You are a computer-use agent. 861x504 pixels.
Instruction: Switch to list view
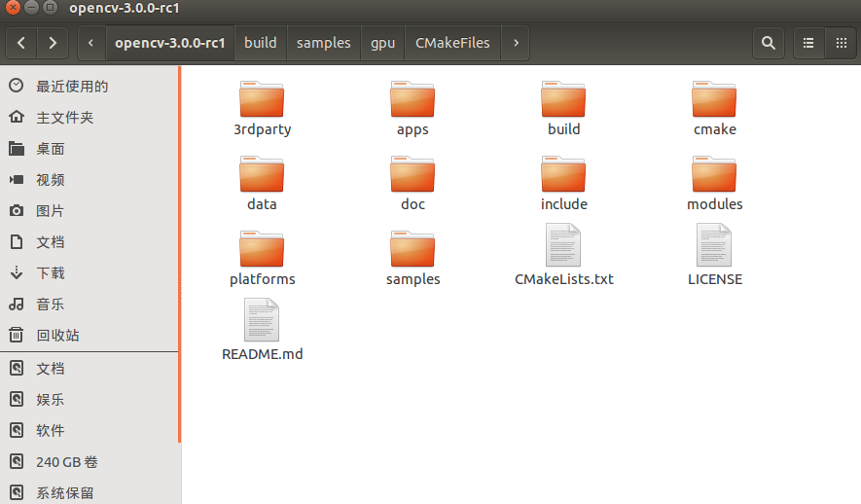808,43
